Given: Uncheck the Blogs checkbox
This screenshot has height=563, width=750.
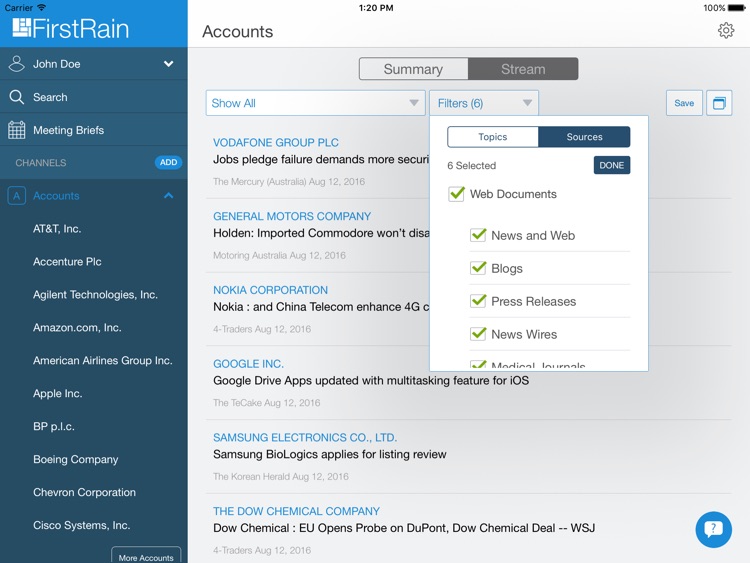Looking at the screenshot, I should (x=478, y=268).
